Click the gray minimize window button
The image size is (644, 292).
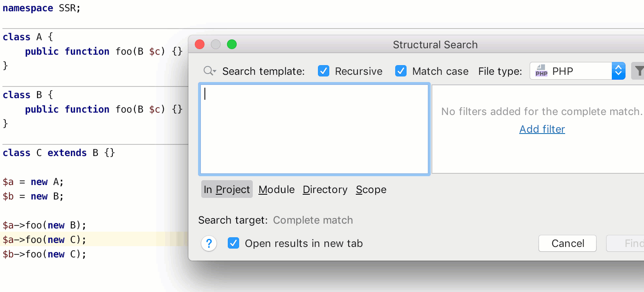point(216,44)
